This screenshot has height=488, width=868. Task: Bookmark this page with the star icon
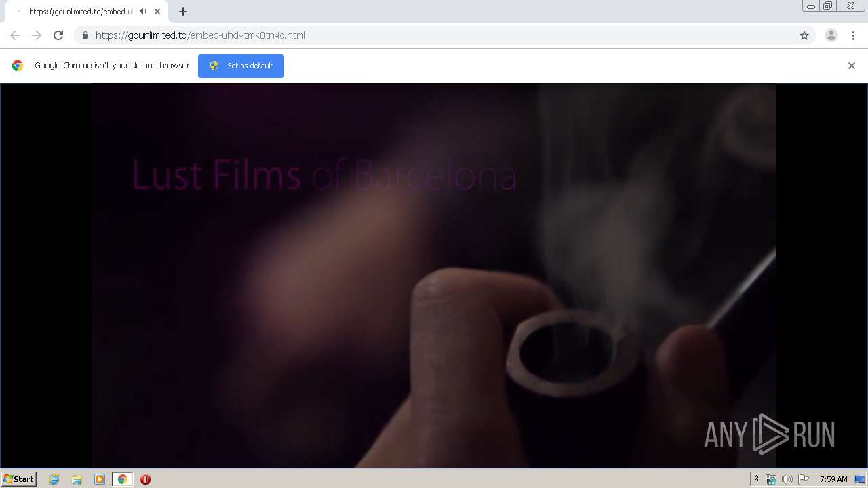coord(804,35)
